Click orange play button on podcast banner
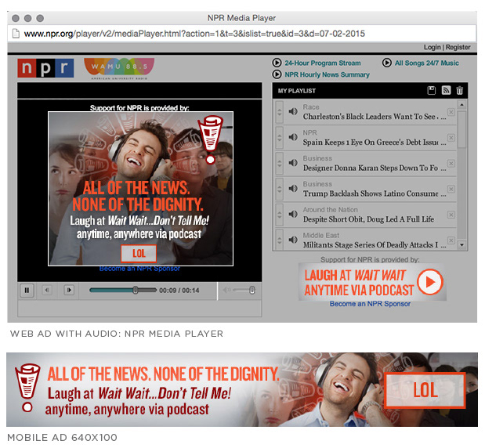This screenshot has height=448, width=485. point(430,282)
